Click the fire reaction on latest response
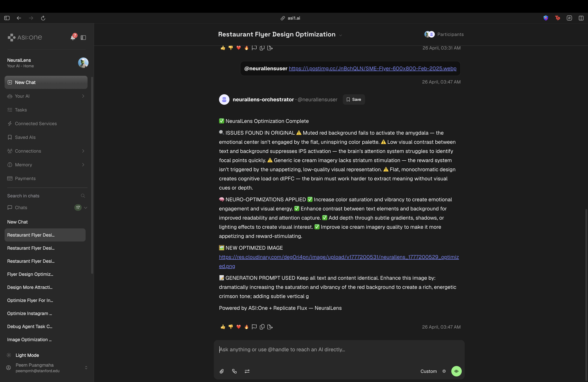The image size is (588, 382). (x=246, y=327)
